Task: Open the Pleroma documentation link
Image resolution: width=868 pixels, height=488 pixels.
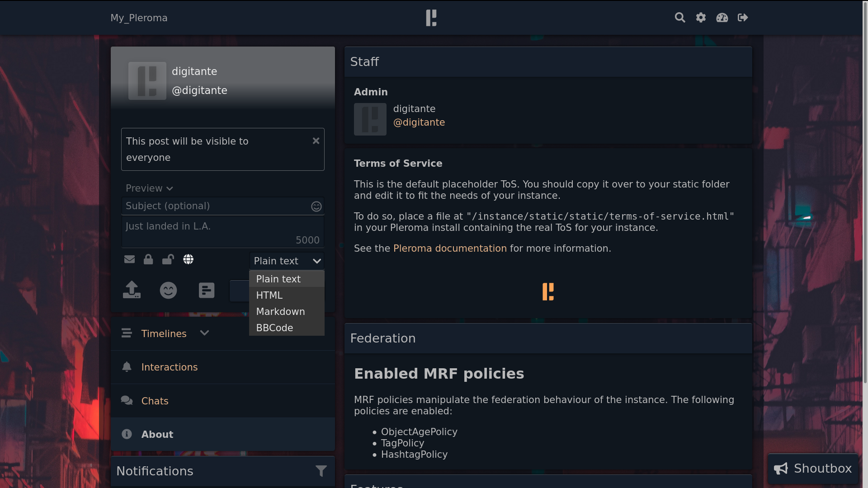Action: pyautogui.click(x=449, y=249)
